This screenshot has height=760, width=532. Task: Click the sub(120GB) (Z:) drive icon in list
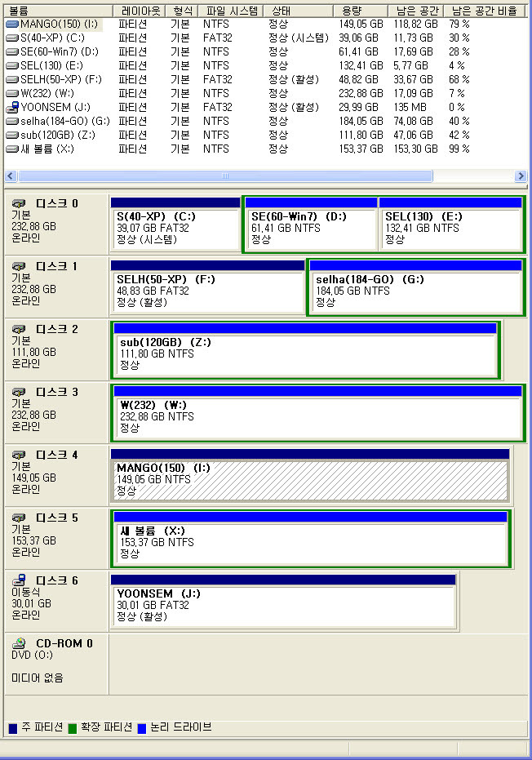click(12, 135)
